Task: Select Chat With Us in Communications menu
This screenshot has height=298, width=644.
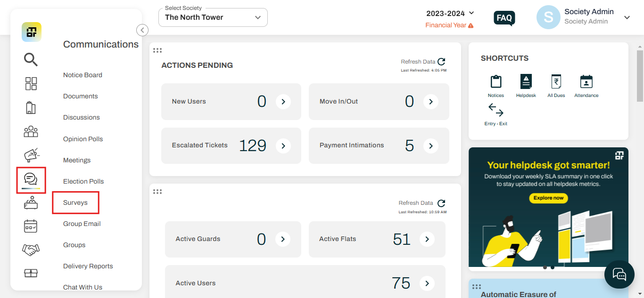Action: (83, 288)
